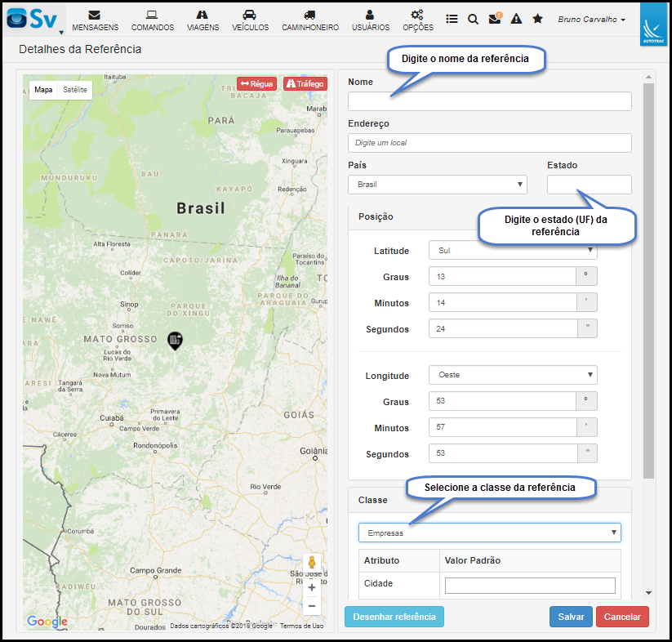672x642 pixels.
Task: Open the Opções gears menu
Action: point(417,20)
